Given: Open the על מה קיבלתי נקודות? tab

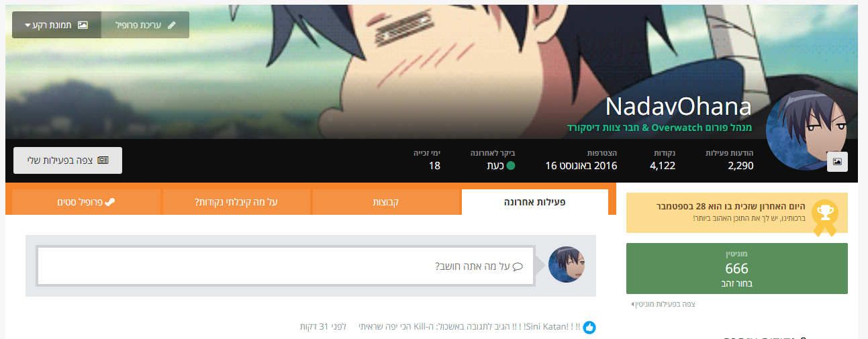Looking at the screenshot, I should point(236,202).
